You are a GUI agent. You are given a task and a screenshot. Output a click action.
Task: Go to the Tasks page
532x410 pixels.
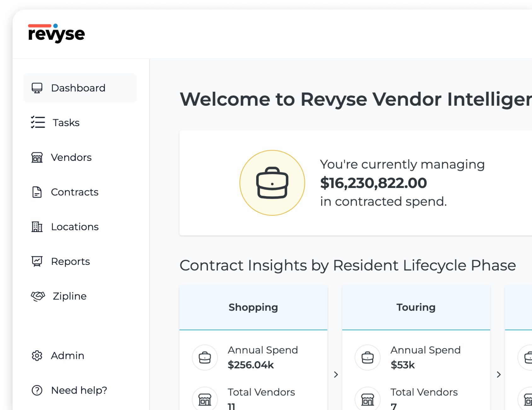click(x=80, y=122)
